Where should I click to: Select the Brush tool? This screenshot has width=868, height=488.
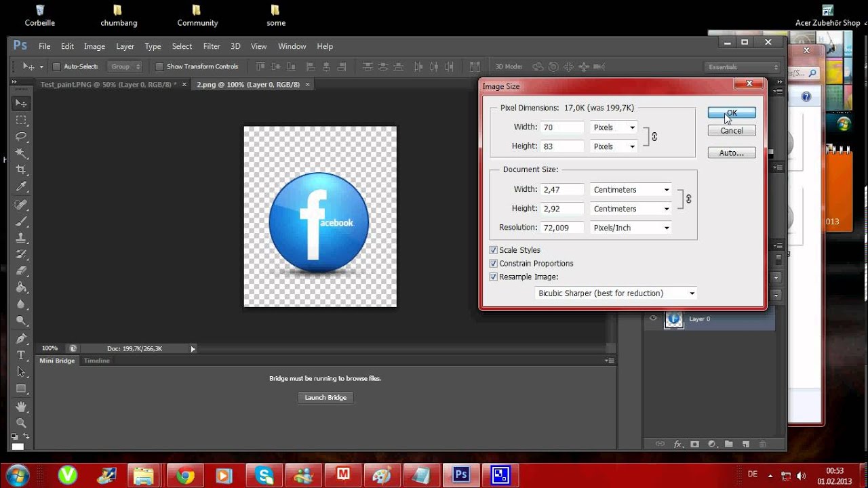[21, 221]
